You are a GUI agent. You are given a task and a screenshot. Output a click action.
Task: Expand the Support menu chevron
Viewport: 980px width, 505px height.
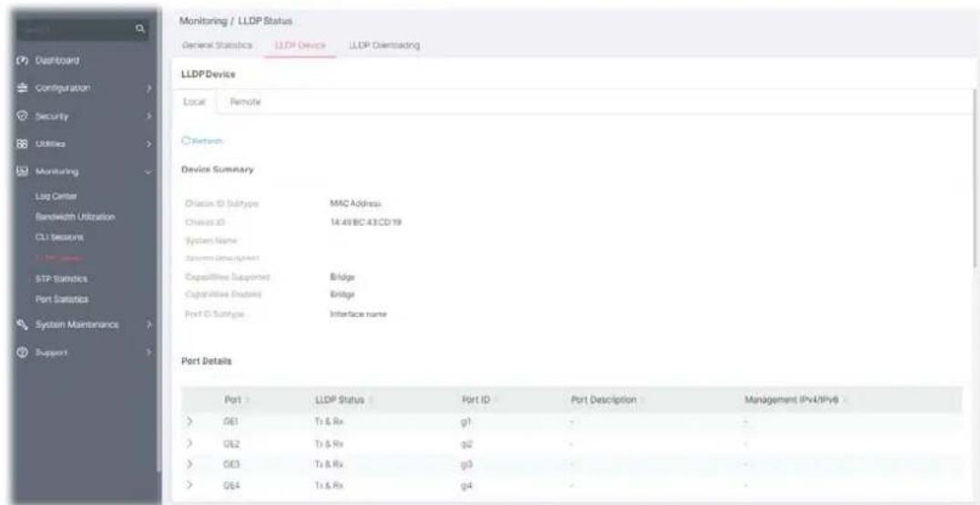(x=148, y=352)
